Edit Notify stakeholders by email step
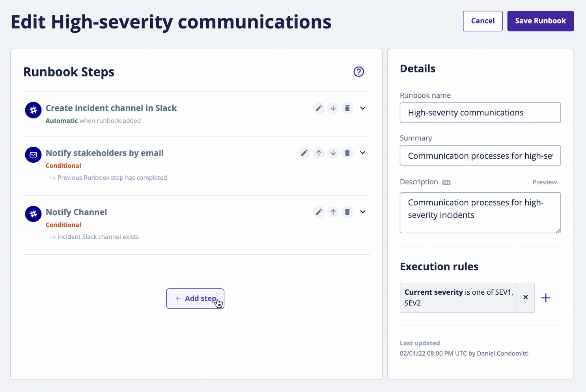586x392 pixels. click(x=304, y=153)
